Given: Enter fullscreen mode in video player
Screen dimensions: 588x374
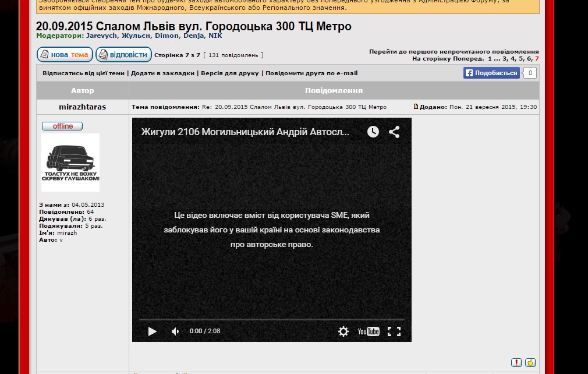Looking at the screenshot, I should click(394, 331).
